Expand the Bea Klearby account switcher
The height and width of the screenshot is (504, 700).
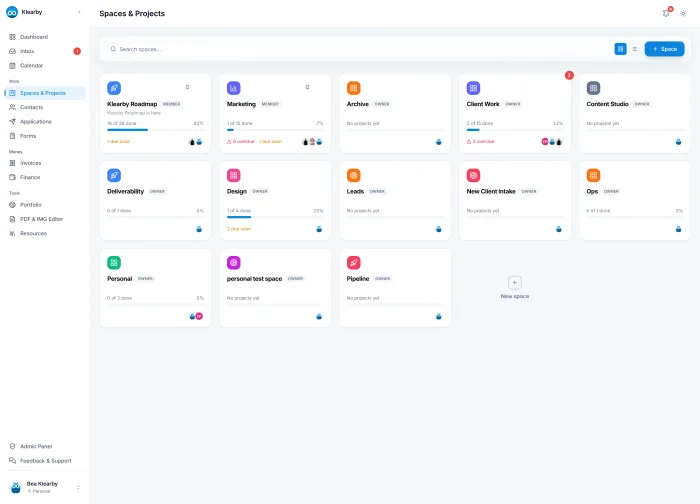(x=78, y=487)
